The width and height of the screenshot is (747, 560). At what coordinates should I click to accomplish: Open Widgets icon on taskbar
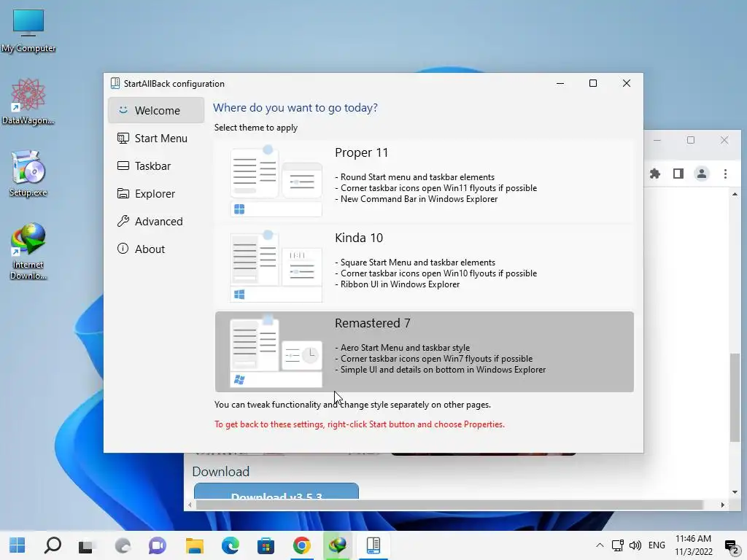click(123, 545)
